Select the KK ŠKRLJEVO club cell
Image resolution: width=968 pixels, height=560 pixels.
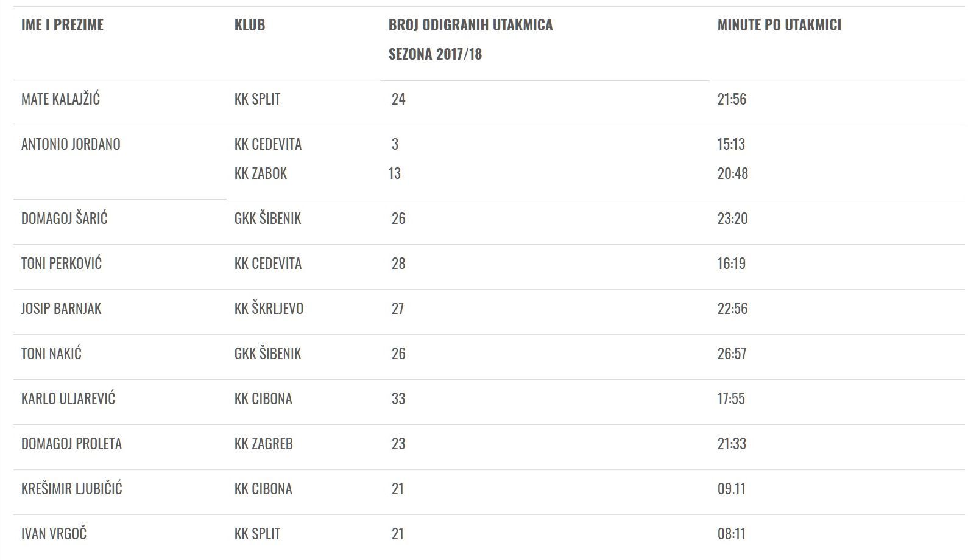pyautogui.click(x=269, y=309)
